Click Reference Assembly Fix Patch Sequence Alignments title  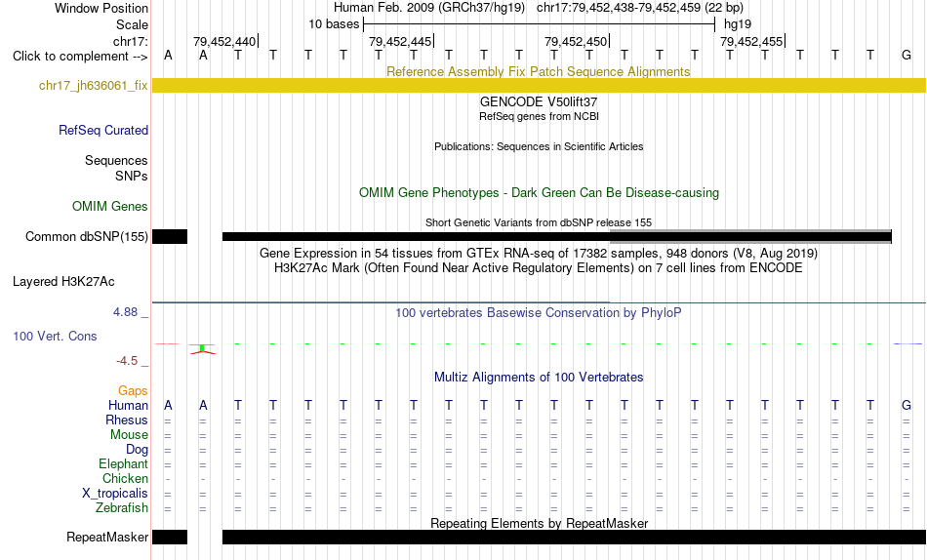pos(538,71)
